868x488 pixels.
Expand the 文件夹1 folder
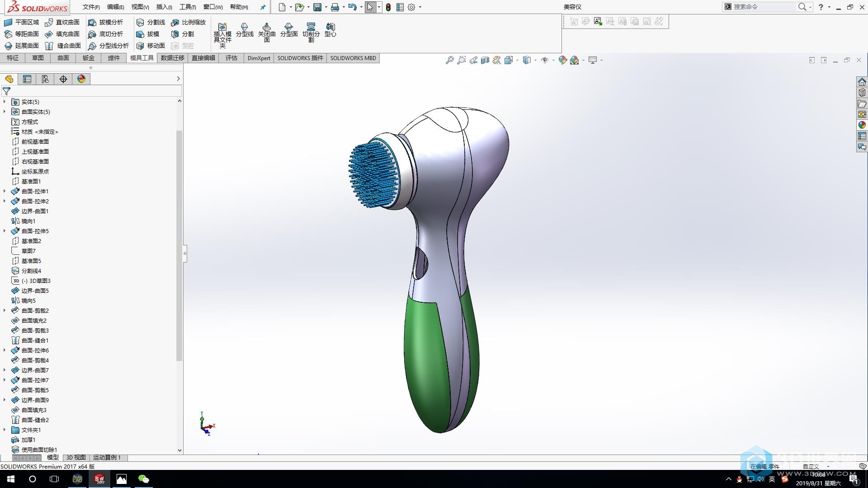5,430
